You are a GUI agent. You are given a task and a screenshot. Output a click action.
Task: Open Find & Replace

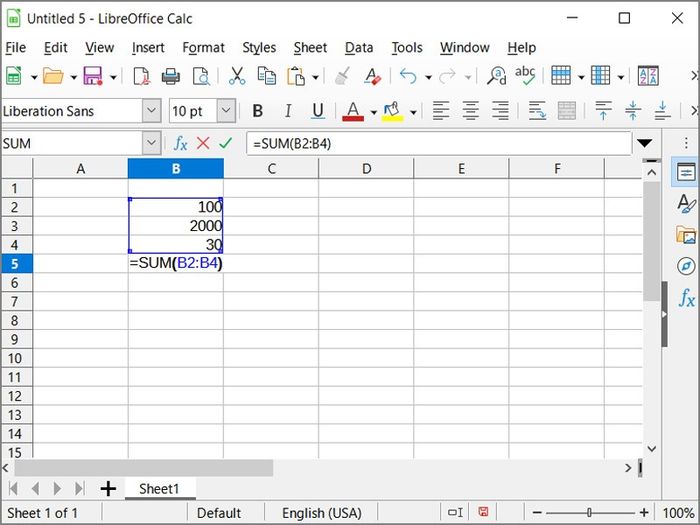496,76
